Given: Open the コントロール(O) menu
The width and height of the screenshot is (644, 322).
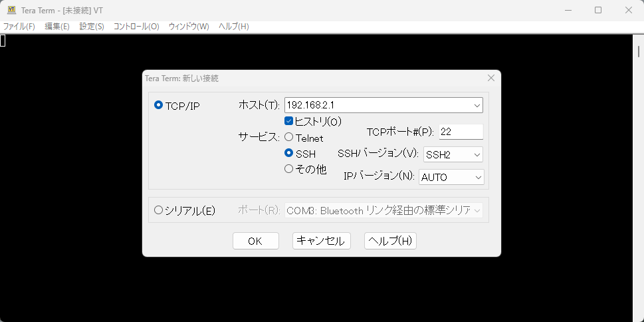Looking at the screenshot, I should 136,27.
